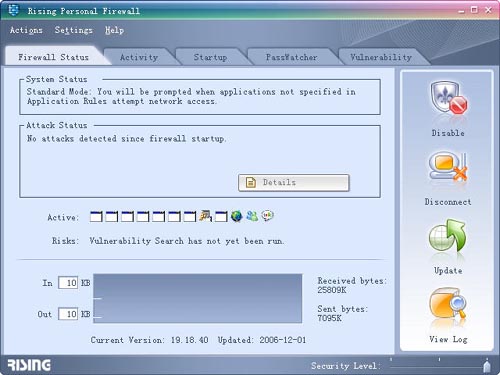Adjust the Security Level slider thumb

487,366
